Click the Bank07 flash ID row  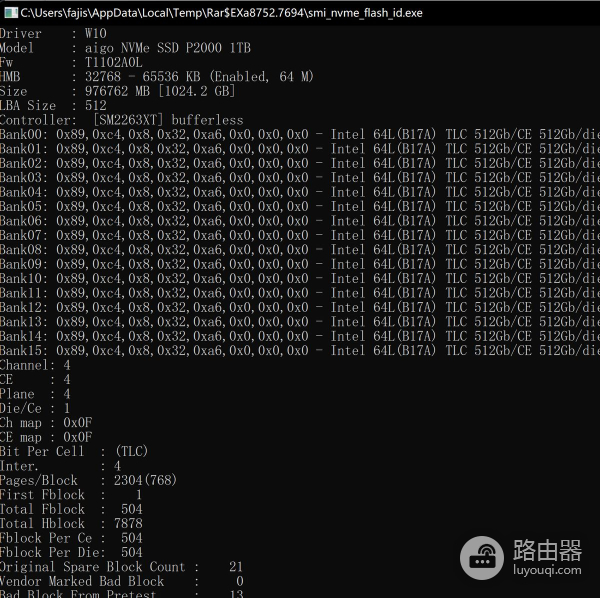click(x=300, y=235)
